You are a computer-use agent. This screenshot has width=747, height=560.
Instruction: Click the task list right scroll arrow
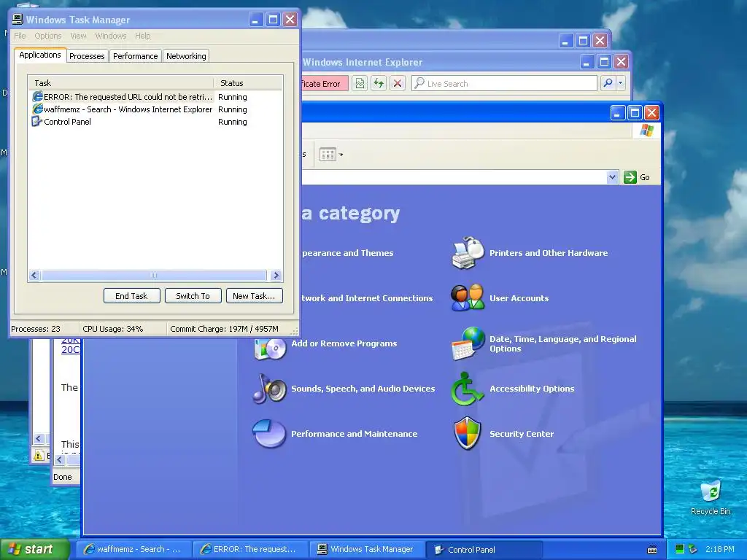click(276, 275)
